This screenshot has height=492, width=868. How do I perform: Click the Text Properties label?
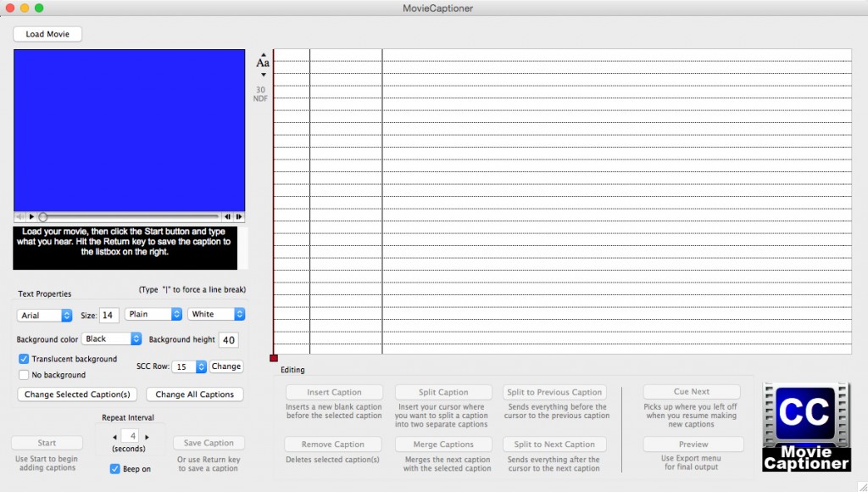click(x=45, y=294)
